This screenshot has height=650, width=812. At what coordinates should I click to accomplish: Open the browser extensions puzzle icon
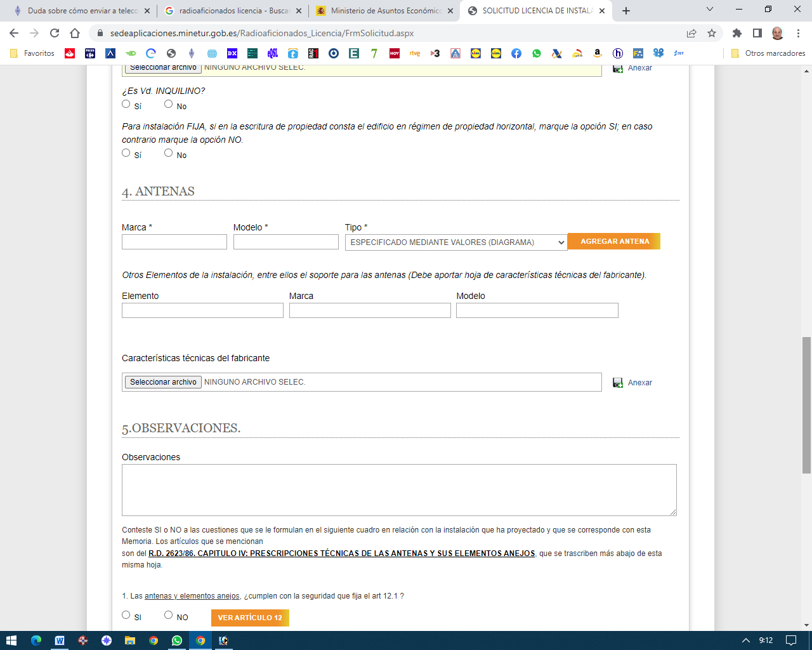737,33
